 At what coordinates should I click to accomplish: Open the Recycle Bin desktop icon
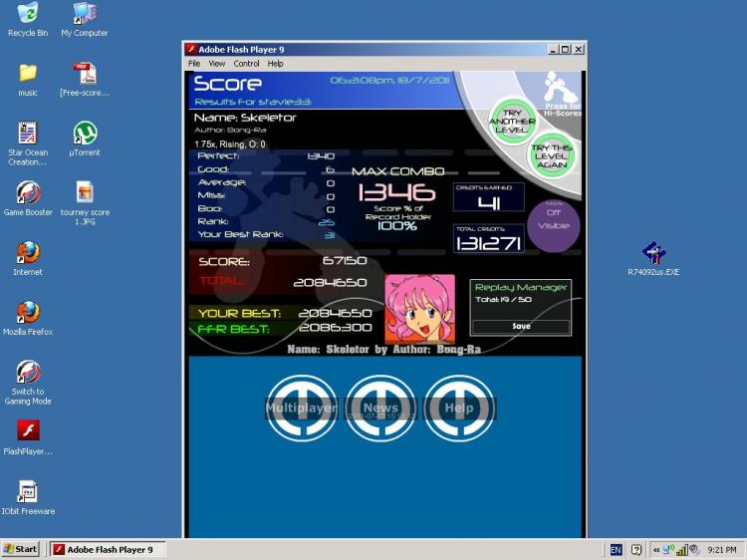pyautogui.click(x=28, y=20)
